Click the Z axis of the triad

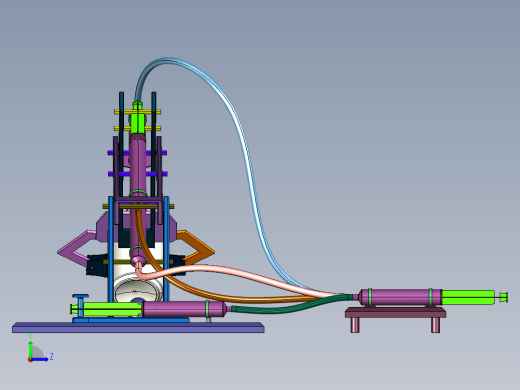click(x=41, y=359)
